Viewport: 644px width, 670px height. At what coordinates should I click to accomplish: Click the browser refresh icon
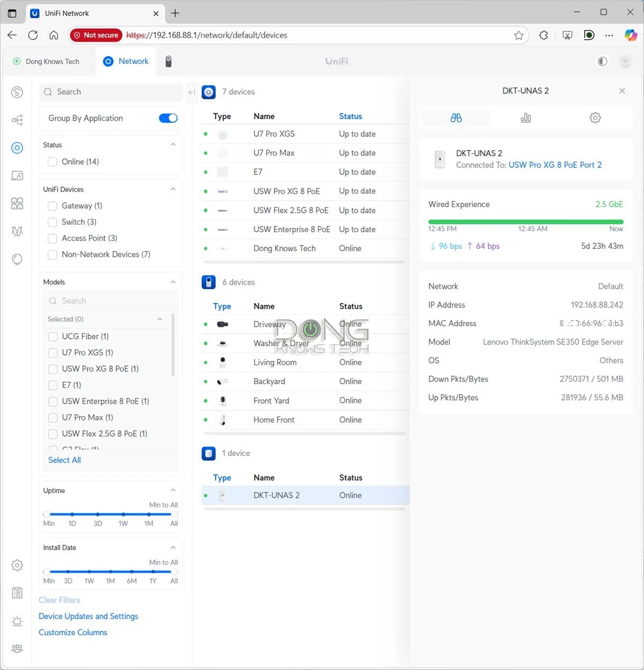point(33,35)
